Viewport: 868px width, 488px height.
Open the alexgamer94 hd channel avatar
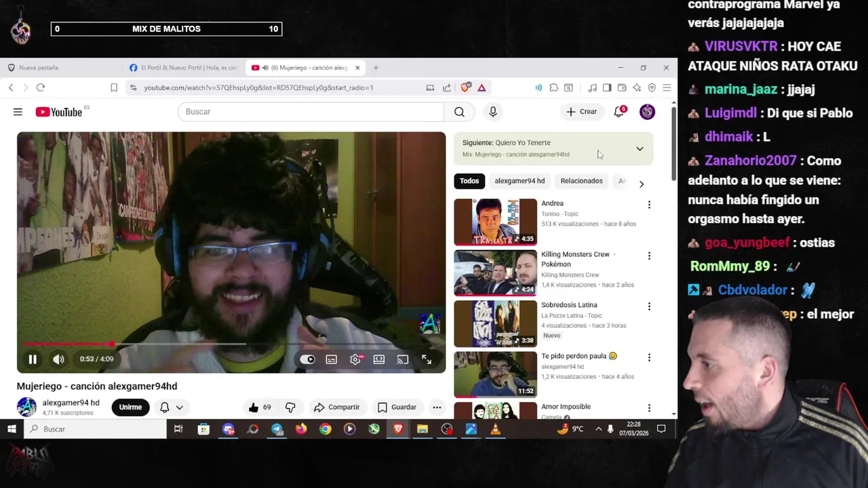click(27, 407)
